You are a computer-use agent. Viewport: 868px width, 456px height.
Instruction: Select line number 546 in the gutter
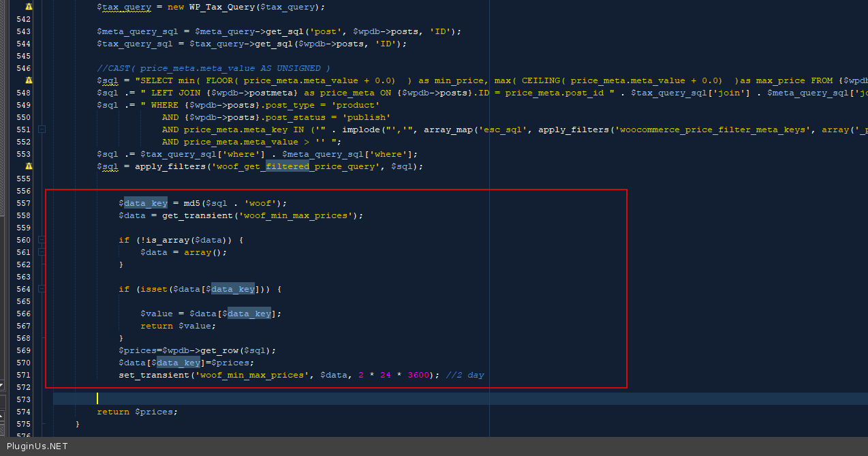click(x=22, y=68)
